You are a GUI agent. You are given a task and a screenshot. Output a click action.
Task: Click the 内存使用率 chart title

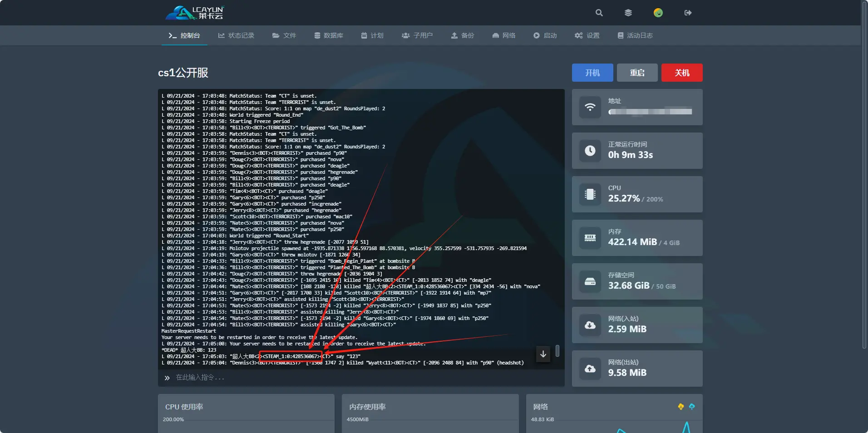[x=367, y=407]
